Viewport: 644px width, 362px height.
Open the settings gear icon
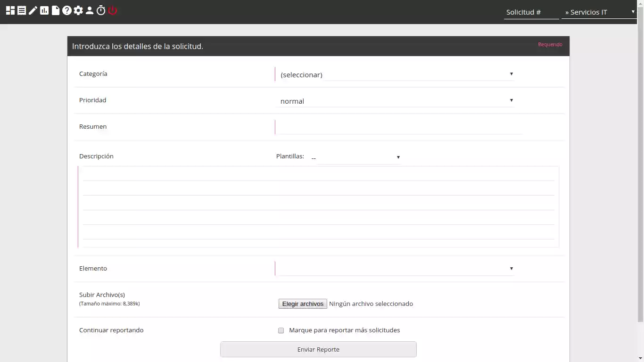tap(78, 10)
